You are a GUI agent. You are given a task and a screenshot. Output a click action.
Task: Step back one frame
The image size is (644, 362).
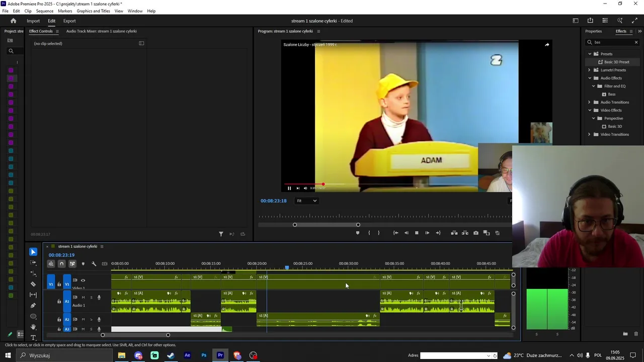tap(407, 233)
